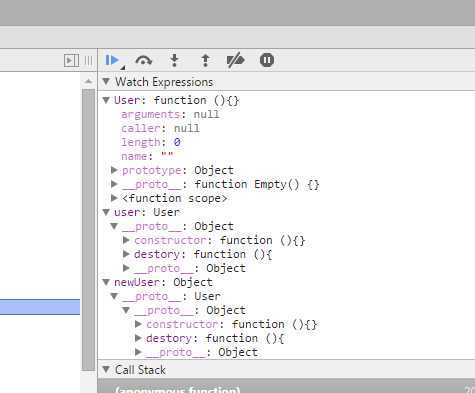Expand constructor under user's __proto__

click(126, 240)
